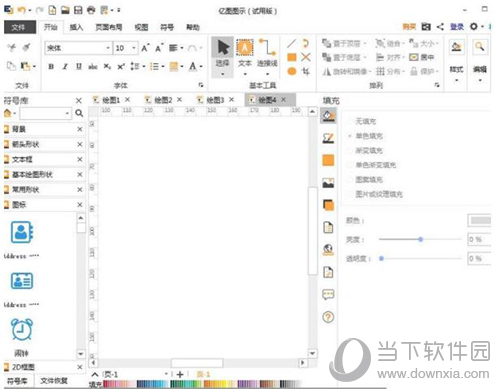Adjust the transparency slider

click(382, 258)
